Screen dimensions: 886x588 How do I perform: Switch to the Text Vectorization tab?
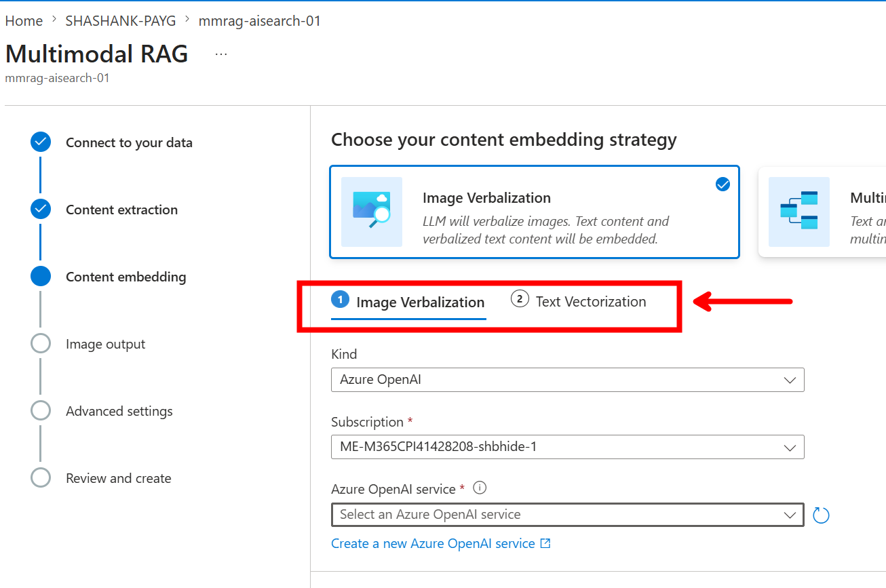[x=579, y=301]
